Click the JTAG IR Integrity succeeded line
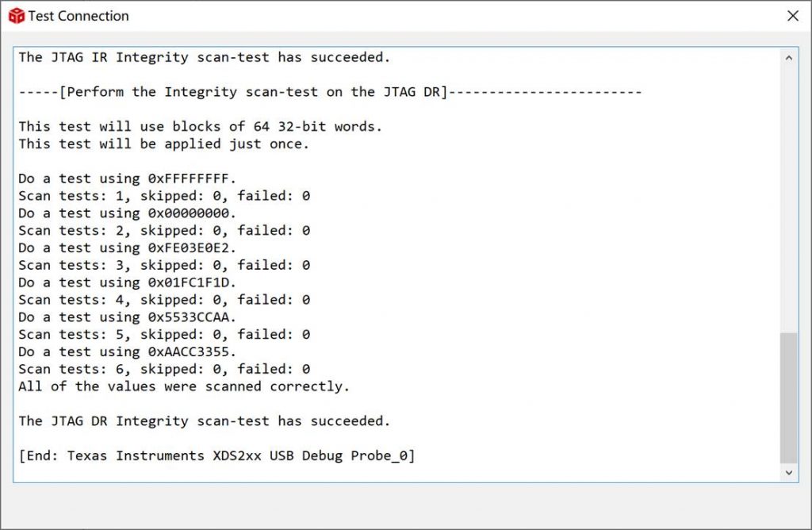This screenshot has height=530, width=812. tap(205, 57)
